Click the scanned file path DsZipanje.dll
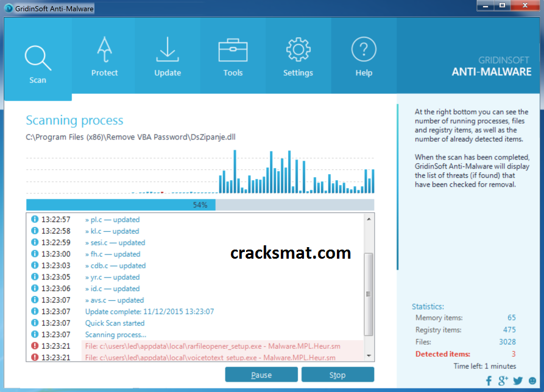 [x=130, y=137]
